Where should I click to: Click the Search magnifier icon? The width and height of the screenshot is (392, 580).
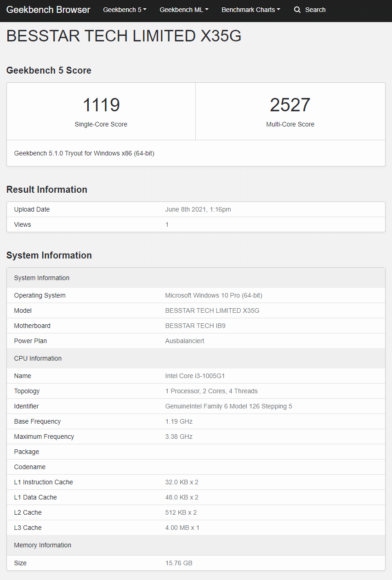[x=297, y=10]
